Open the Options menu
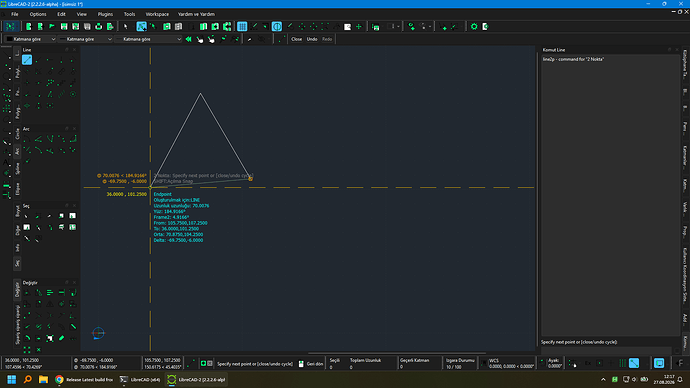Viewport: 690px width, 388px height. tap(38, 14)
